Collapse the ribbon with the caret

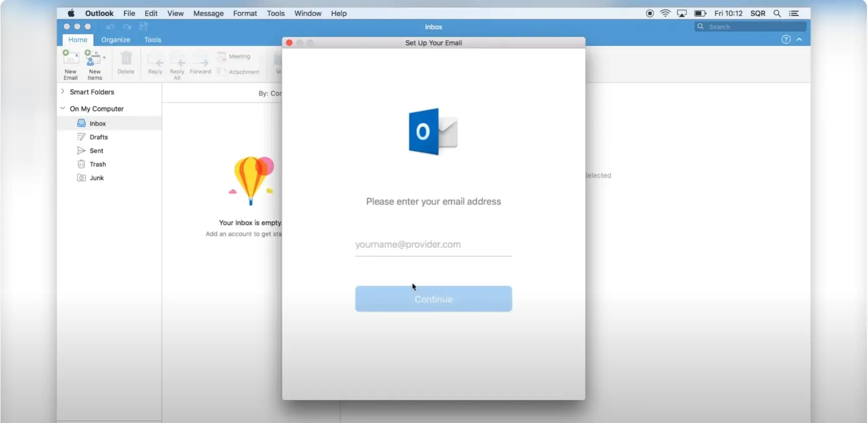tap(799, 40)
